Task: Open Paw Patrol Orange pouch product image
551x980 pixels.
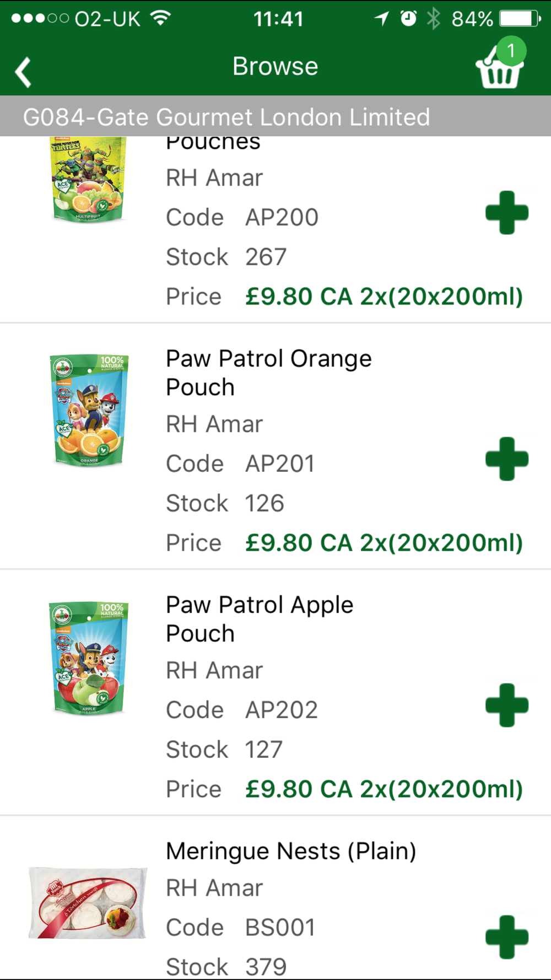Action: click(x=89, y=411)
